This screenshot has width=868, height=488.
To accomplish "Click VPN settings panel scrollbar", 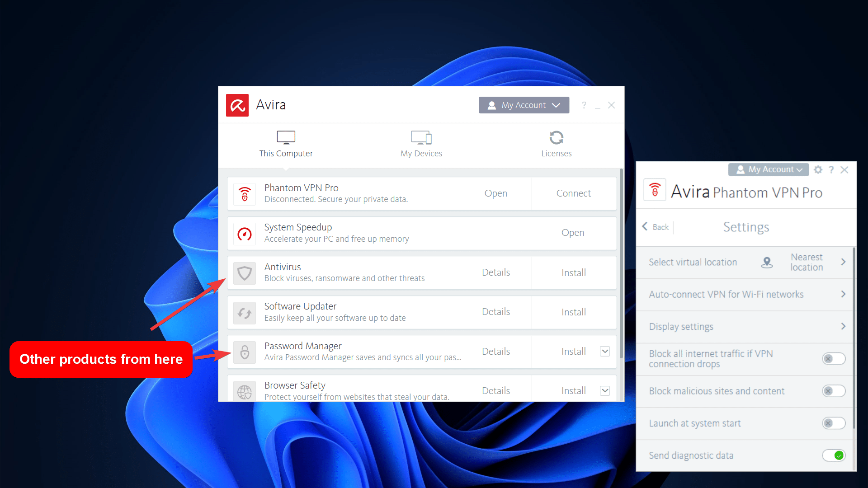I will point(854,338).
